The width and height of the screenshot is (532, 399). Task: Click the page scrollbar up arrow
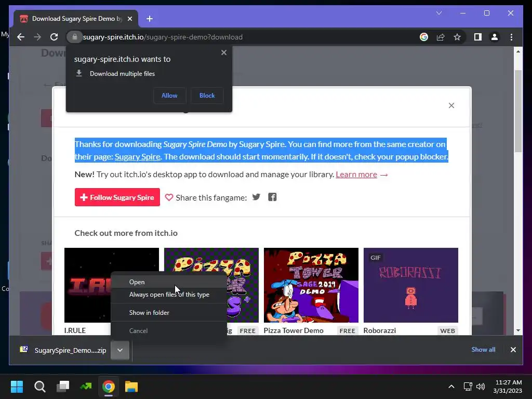(x=518, y=51)
